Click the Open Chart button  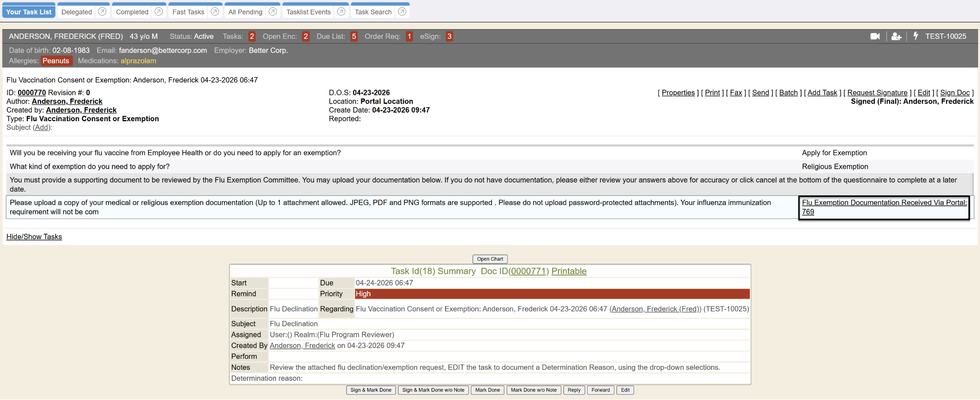click(x=490, y=259)
